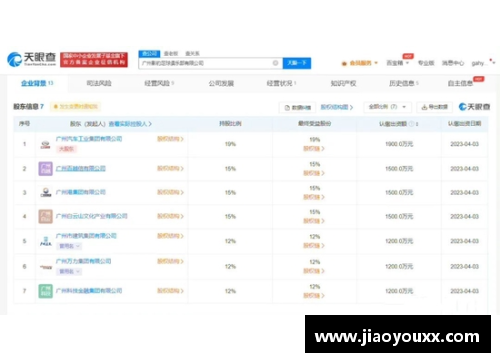Expand the 百宝箱 toolbox menu
The height and width of the screenshot is (362, 500).
point(397,63)
